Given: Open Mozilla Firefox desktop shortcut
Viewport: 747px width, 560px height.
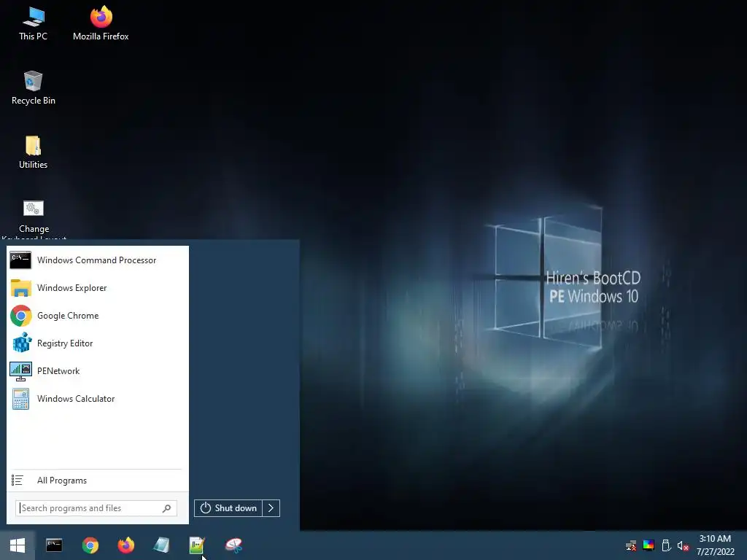Looking at the screenshot, I should click(101, 24).
